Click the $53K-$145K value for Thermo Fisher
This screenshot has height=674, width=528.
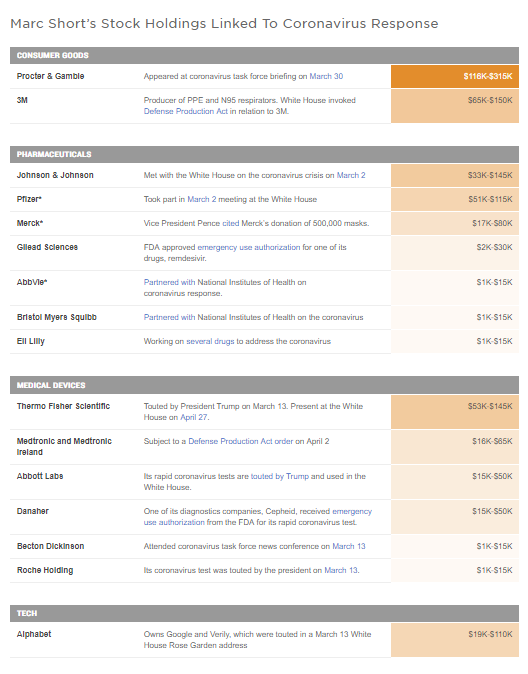point(490,406)
